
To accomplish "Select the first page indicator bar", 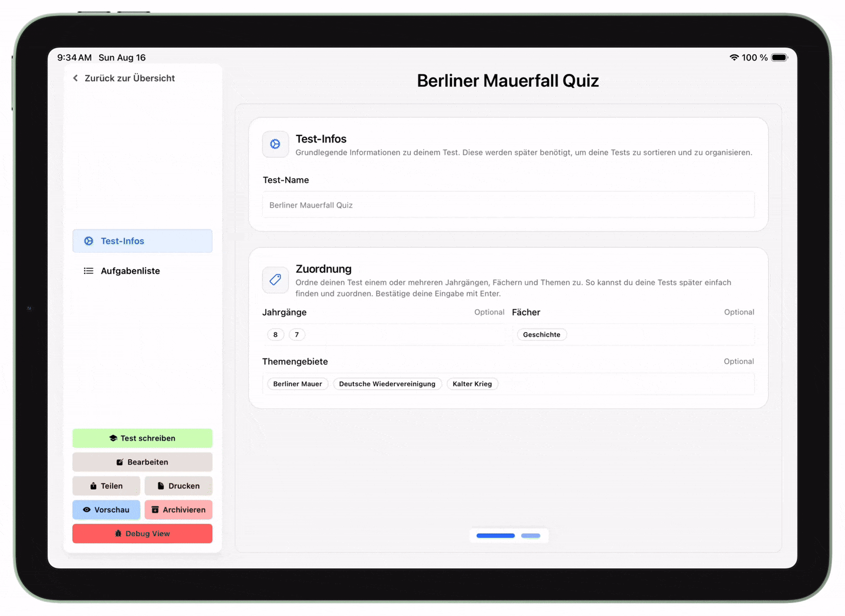I will tap(496, 536).
